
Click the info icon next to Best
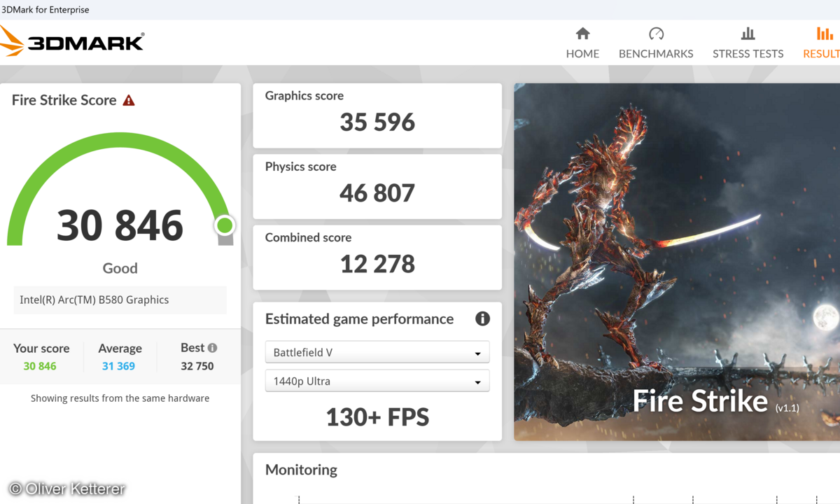[212, 348]
